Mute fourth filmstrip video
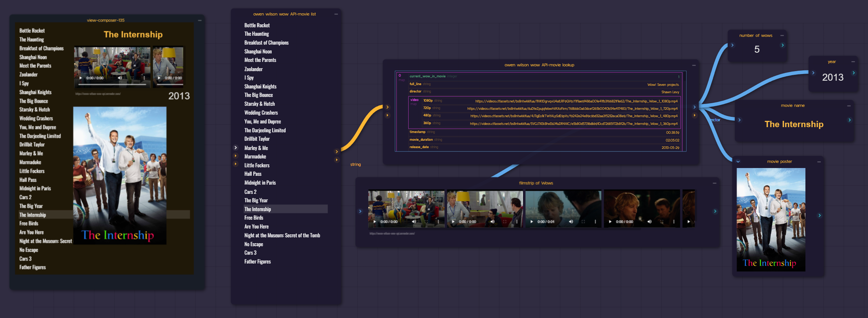Viewport: 868px width, 318px height. point(649,222)
